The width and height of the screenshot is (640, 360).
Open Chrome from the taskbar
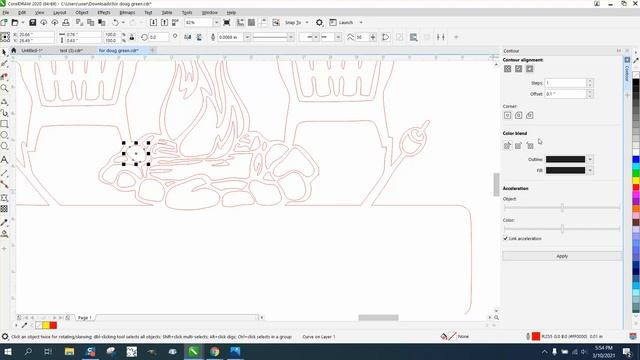pyautogui.click(x=215, y=351)
